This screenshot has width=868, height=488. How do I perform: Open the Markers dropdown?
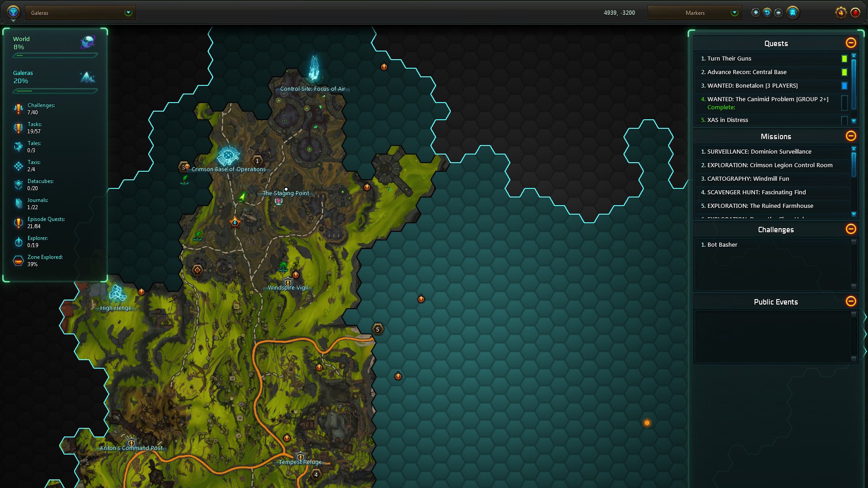point(694,13)
